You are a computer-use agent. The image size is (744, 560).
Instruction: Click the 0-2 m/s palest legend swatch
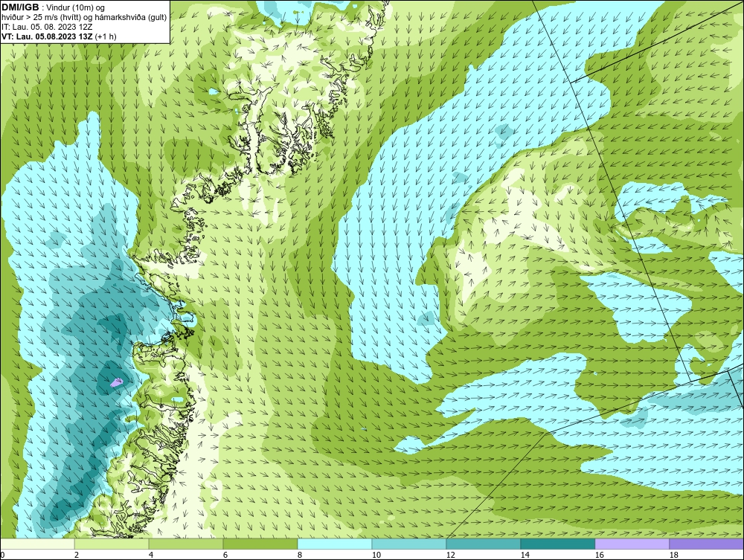tap(37, 544)
